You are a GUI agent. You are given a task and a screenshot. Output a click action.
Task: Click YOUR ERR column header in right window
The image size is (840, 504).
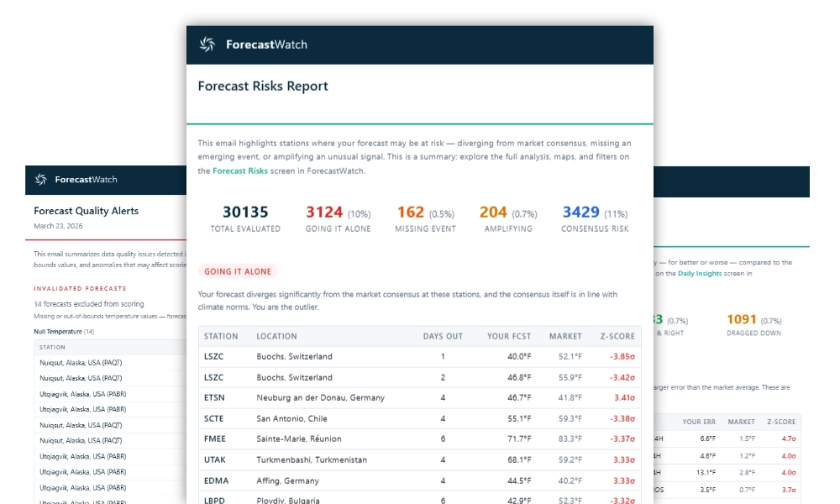(699, 422)
